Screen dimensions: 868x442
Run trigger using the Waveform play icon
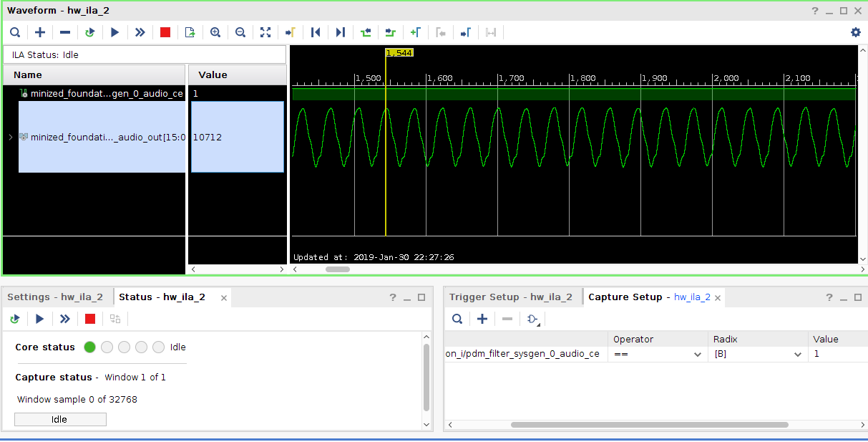114,32
